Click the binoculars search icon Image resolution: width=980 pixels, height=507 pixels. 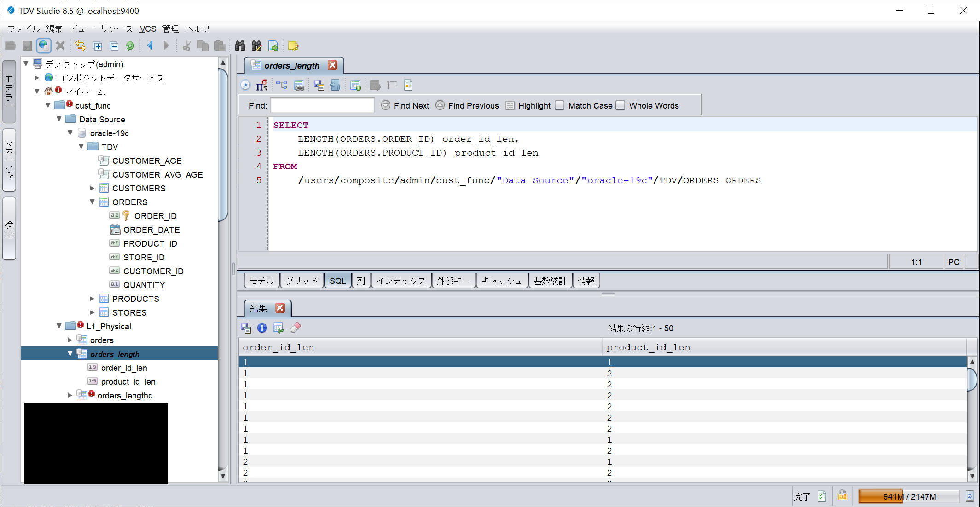click(240, 46)
